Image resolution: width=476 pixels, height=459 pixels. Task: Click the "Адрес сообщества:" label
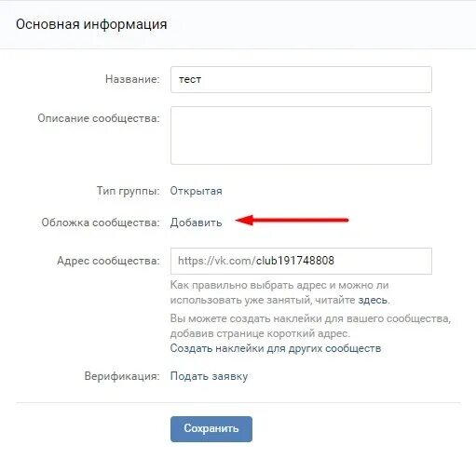108,261
